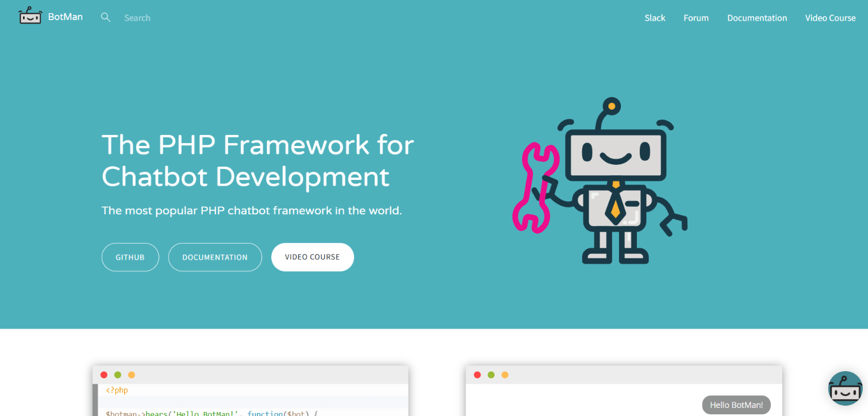The image size is (868, 416).
Task: Click the BotMan brand name text
Action: [x=66, y=17]
